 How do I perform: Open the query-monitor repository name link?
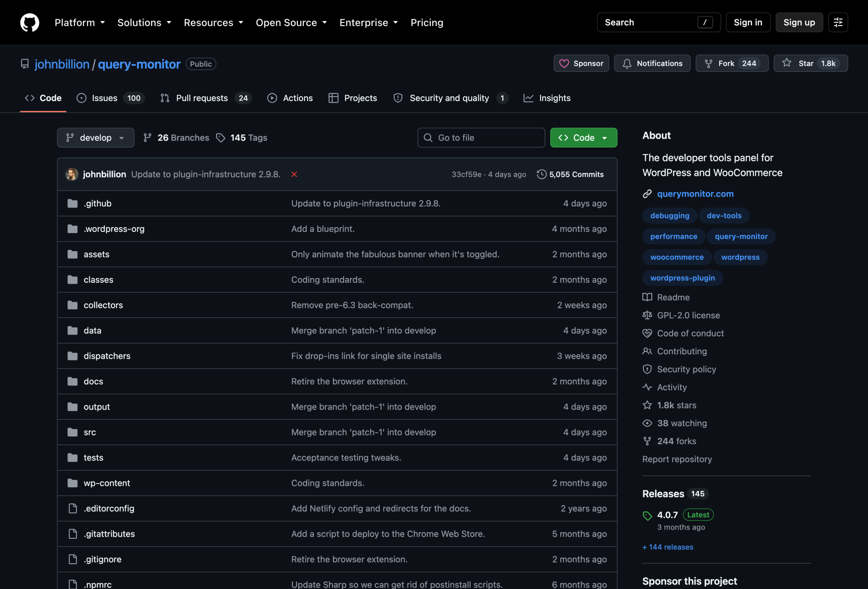139,64
